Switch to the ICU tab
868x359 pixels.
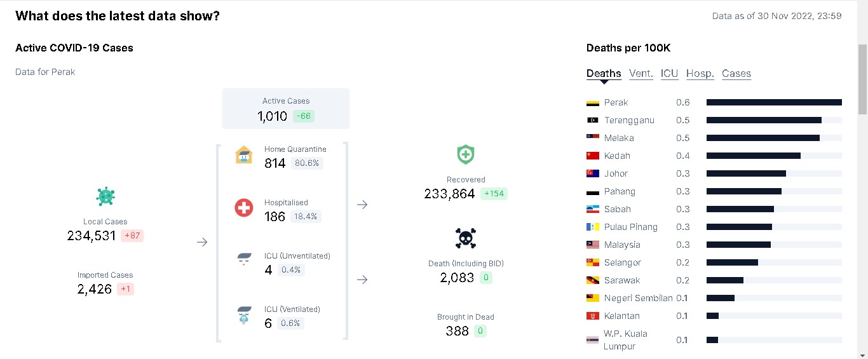point(669,74)
